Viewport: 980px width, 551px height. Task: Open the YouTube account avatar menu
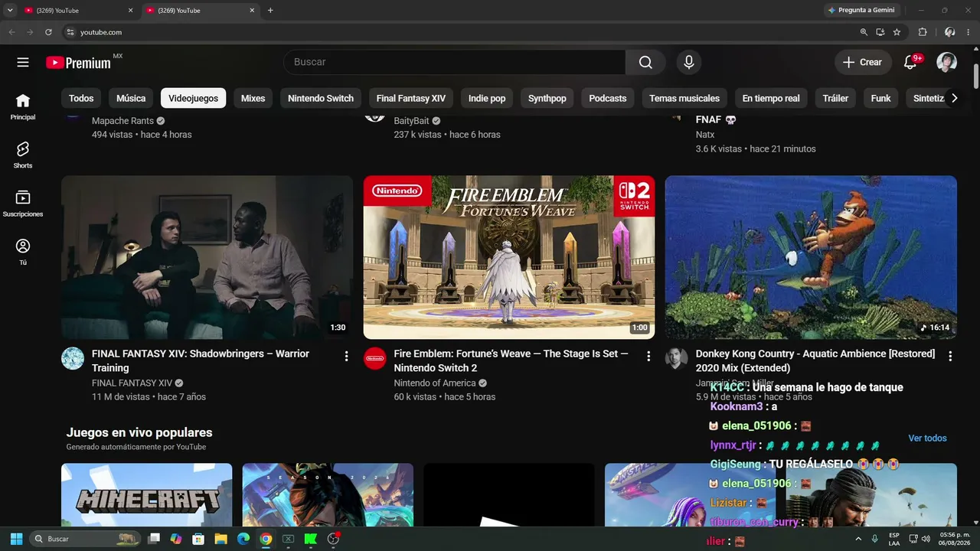(947, 62)
